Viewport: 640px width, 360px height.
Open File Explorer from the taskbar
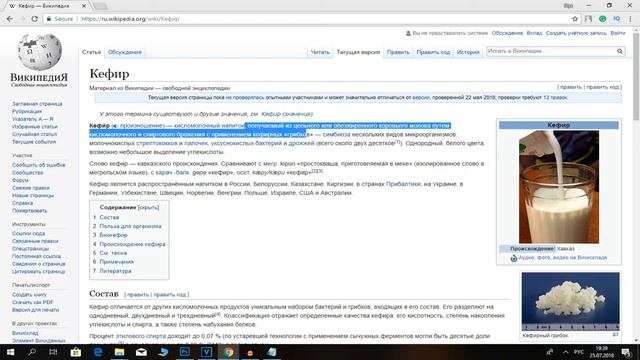(119, 352)
